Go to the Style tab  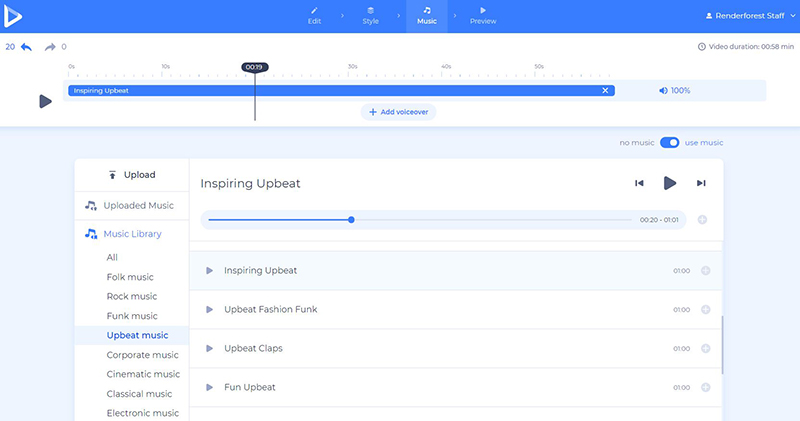[x=370, y=15]
